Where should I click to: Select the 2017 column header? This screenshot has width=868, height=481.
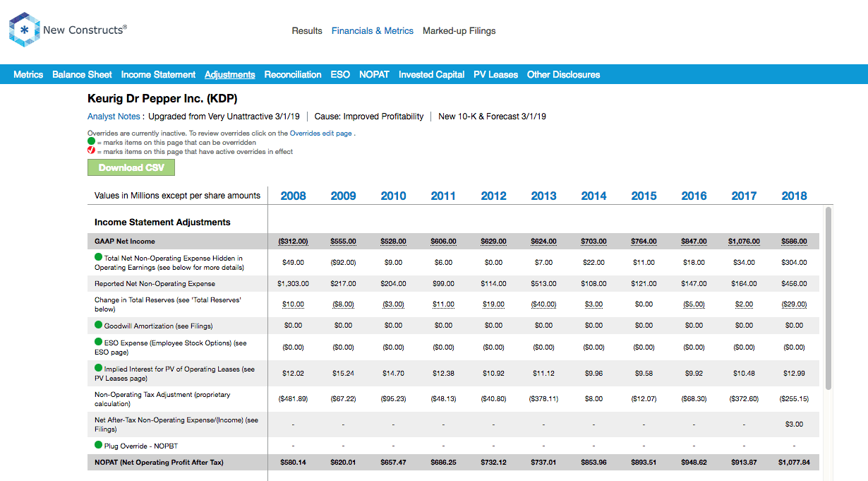[x=745, y=196]
